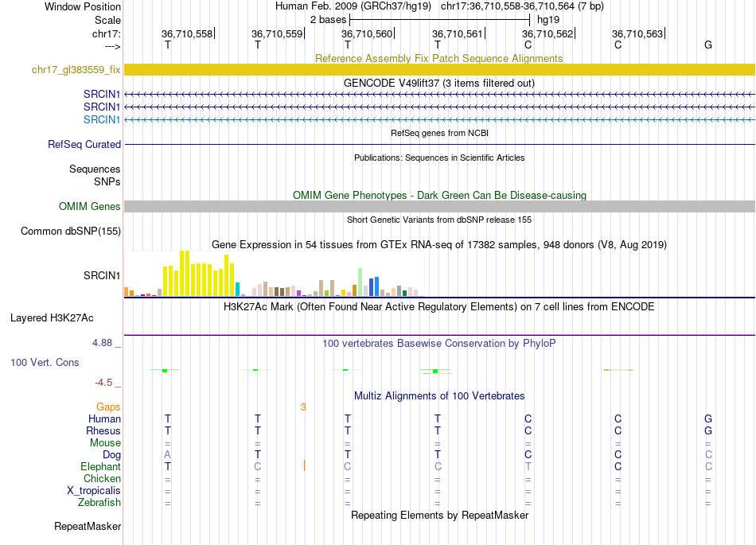Click the Sequences track label
The image size is (756, 545).
click(x=95, y=169)
